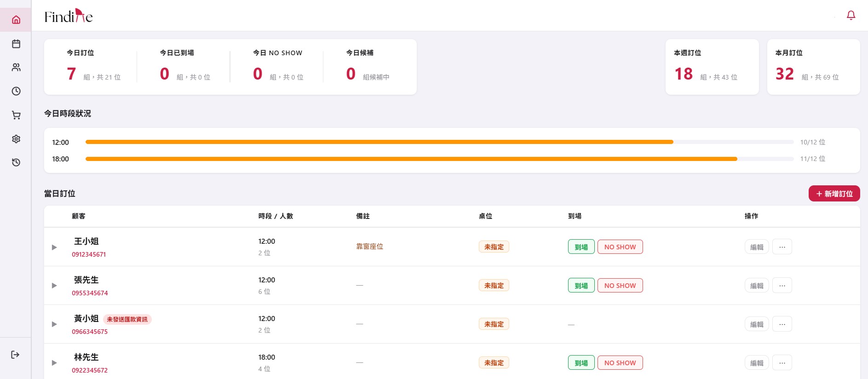Click the 新增訂位 button
Image resolution: width=868 pixels, height=379 pixels.
coord(834,194)
